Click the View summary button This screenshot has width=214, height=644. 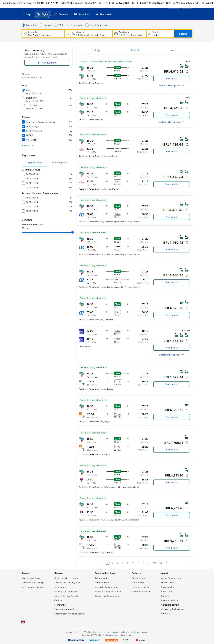[47, 63]
